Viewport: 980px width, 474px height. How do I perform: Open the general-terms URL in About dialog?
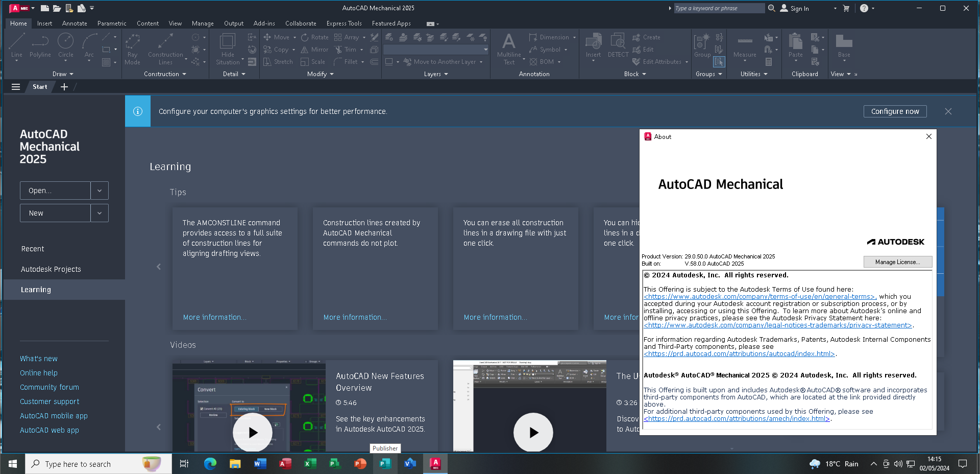(760, 296)
